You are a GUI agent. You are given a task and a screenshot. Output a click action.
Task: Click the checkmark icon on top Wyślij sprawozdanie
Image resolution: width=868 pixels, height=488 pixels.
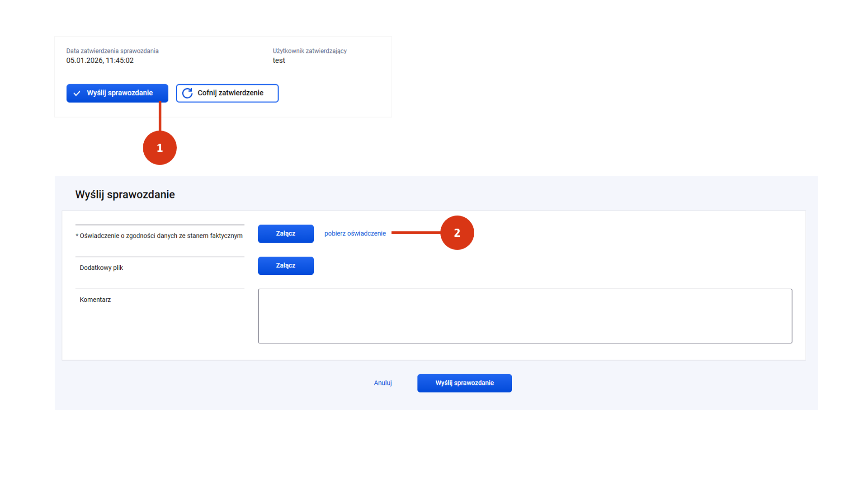77,94
